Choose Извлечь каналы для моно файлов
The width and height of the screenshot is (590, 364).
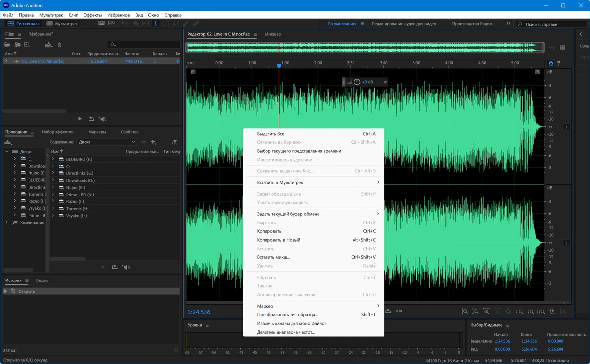tap(314, 323)
